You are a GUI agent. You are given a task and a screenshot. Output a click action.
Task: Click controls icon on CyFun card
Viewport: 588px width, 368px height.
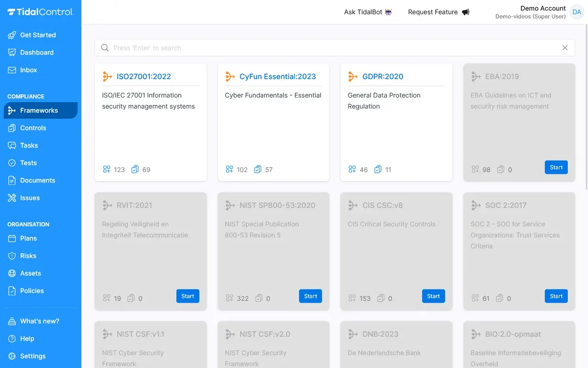(x=258, y=169)
